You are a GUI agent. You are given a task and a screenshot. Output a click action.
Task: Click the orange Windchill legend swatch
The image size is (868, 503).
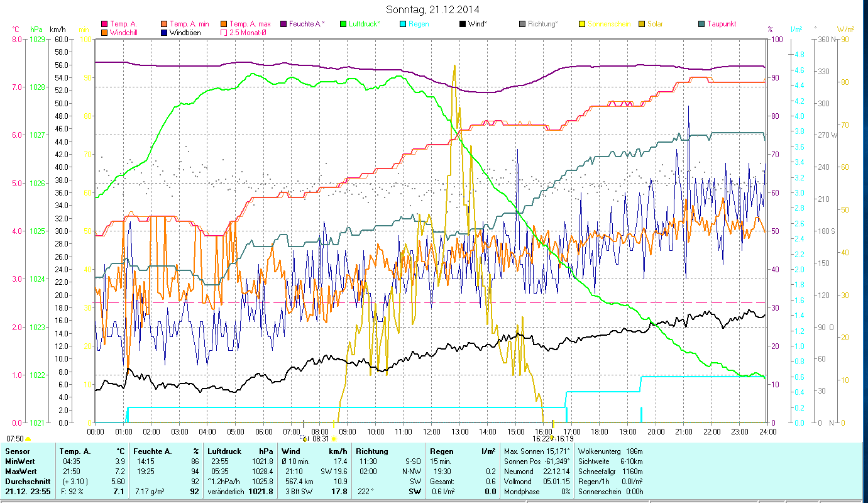104,33
